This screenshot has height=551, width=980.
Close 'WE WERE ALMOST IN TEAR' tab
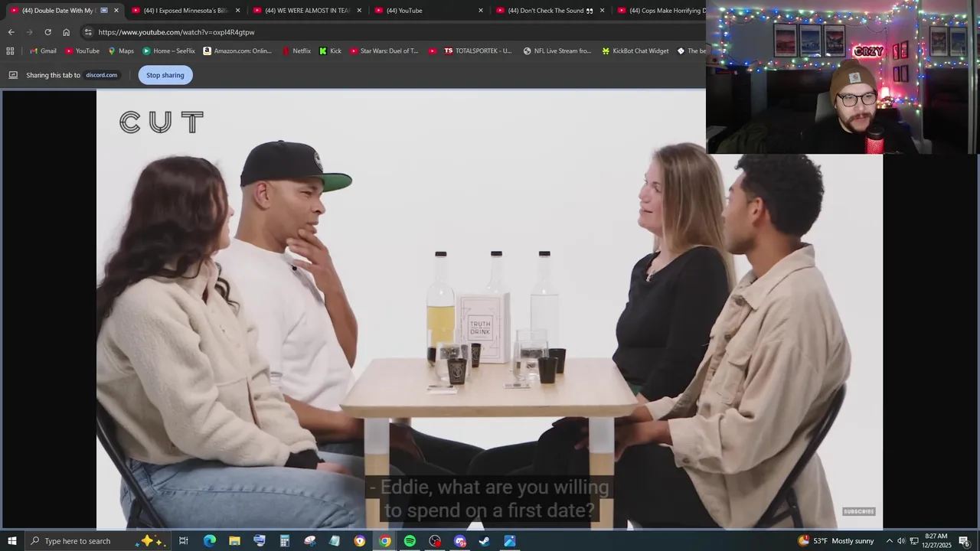tap(359, 11)
